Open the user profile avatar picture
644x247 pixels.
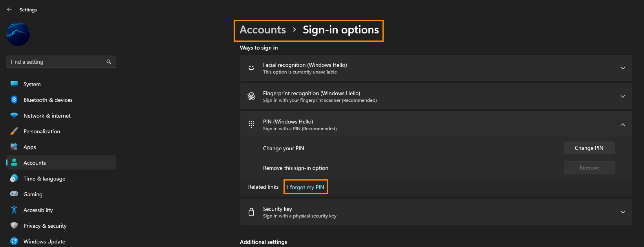click(18, 35)
